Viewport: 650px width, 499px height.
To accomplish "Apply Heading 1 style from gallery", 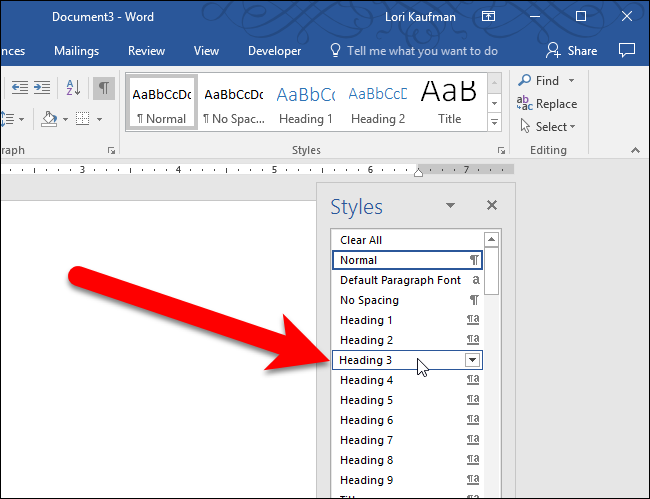I will (x=306, y=103).
